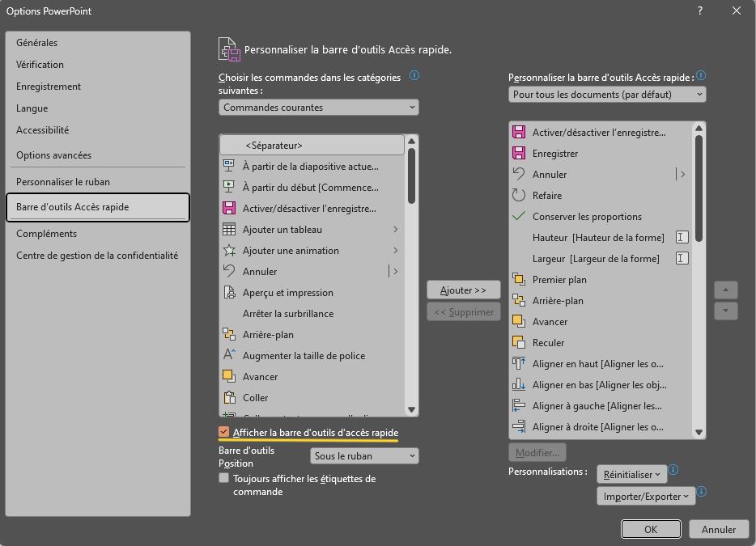The width and height of the screenshot is (756, 546).
Task: Click the 'Aligner à gauche' icon
Action: (518, 406)
